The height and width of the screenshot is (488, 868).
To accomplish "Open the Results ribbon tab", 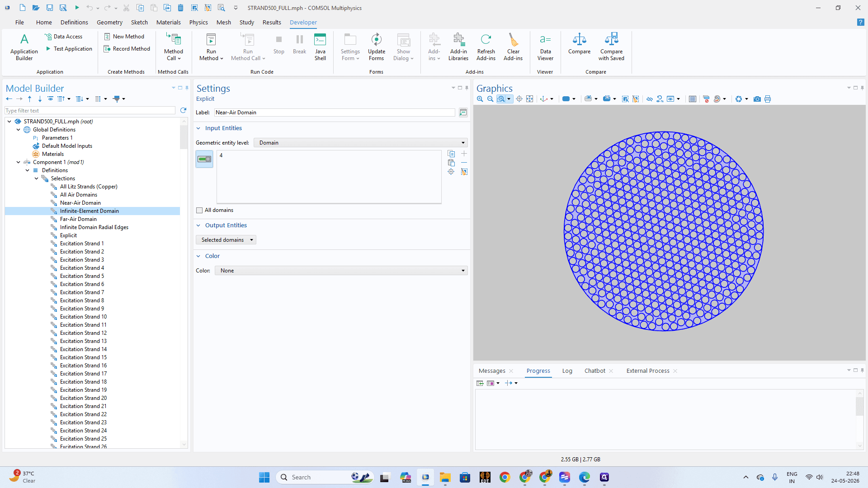I will point(272,22).
